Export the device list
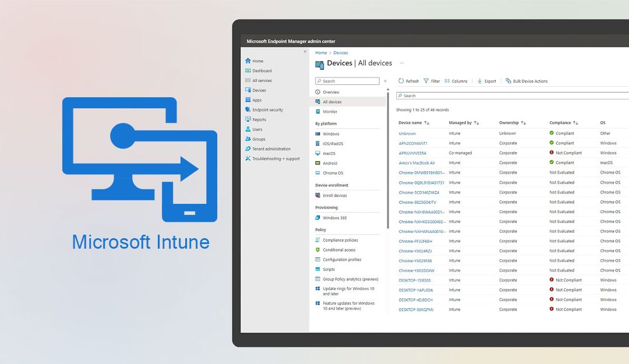The image size is (629, 364). click(x=486, y=81)
